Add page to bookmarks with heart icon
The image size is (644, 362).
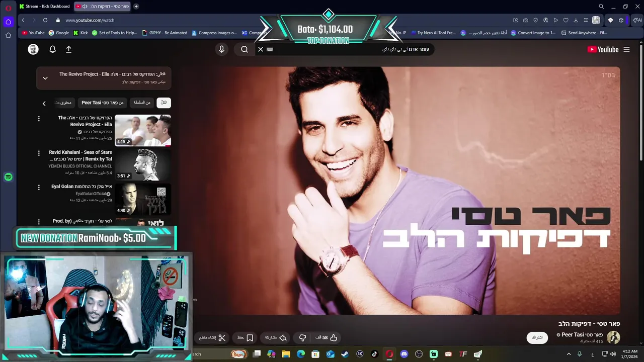[x=566, y=20]
